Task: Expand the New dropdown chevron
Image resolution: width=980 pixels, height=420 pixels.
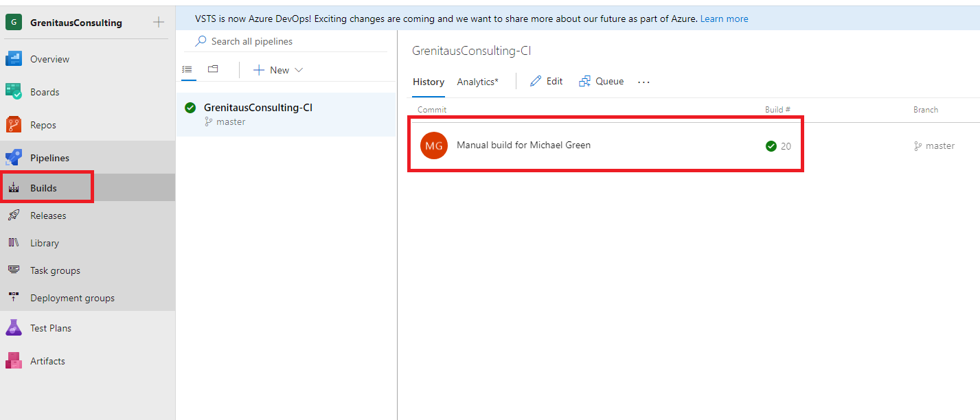Action: [x=298, y=70]
